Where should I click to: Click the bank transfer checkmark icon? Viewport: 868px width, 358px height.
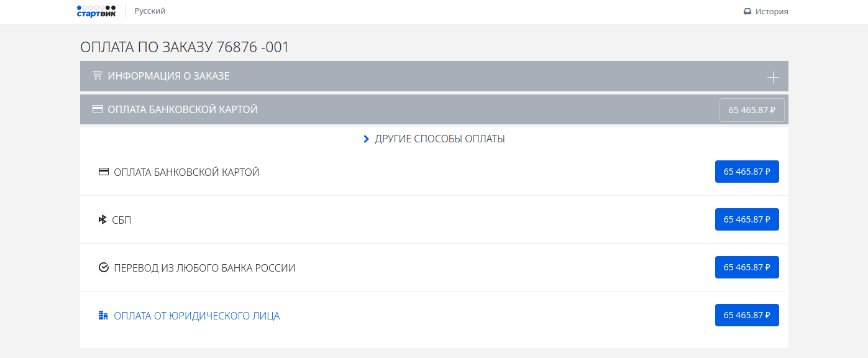pos(104,268)
